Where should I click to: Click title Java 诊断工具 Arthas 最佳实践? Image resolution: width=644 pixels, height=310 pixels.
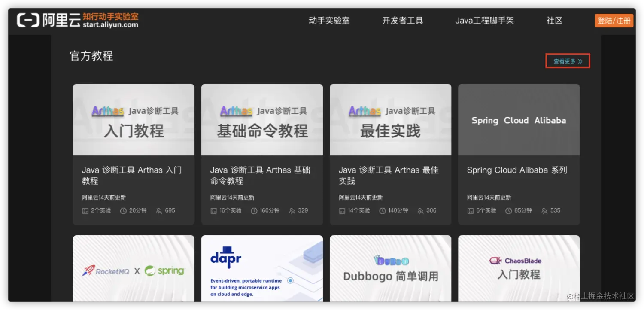[x=389, y=175]
